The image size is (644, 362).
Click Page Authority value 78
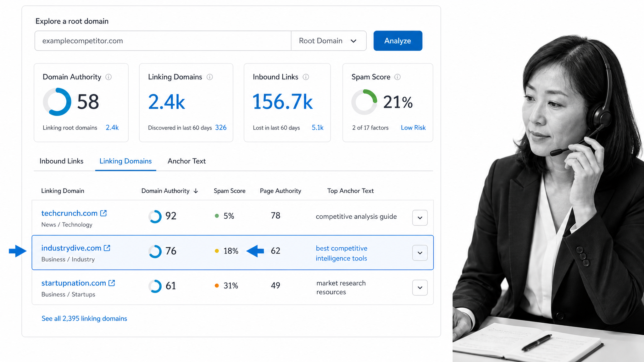point(275,216)
